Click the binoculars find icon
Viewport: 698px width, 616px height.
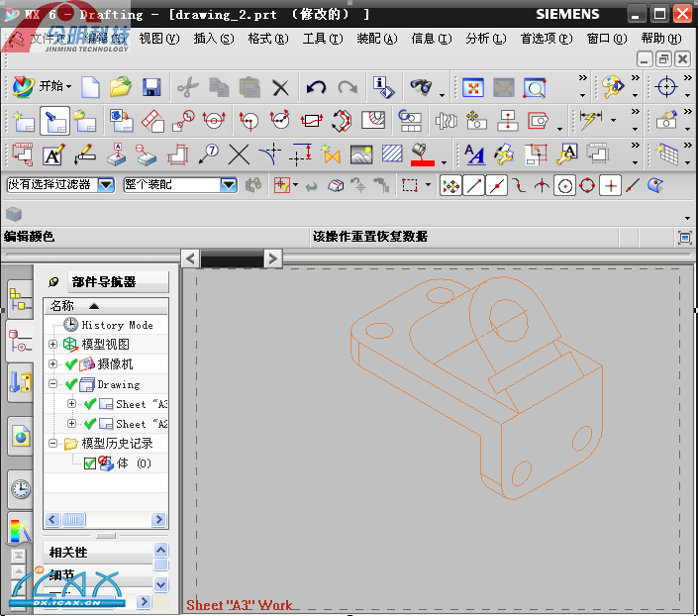pos(421,88)
